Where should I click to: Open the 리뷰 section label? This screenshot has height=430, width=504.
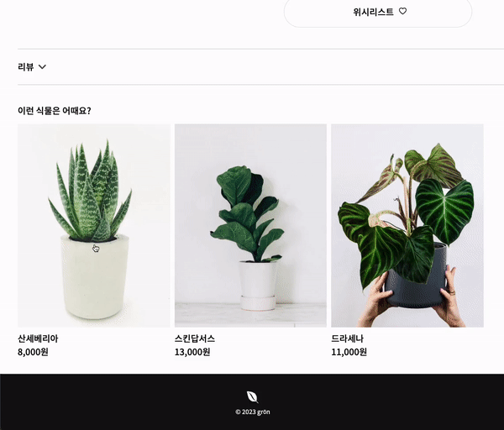[26, 67]
